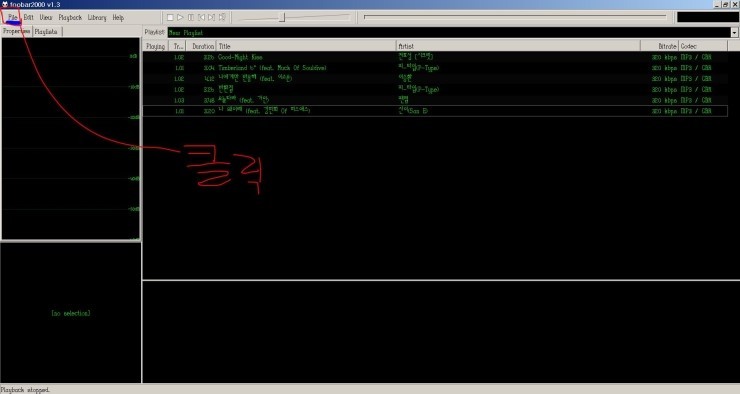Open the Edit menu
This screenshot has width=740, height=394.
28,17
